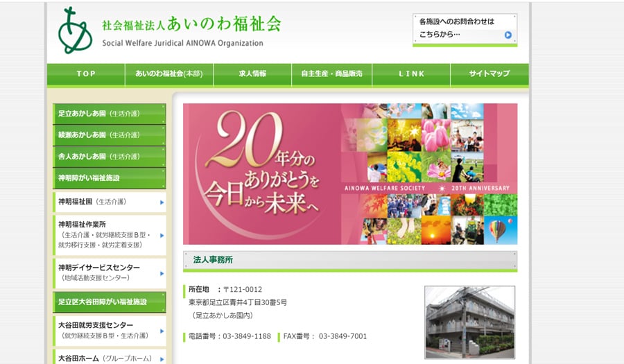This screenshot has width=624, height=364.
Task: Click the Social Welfare Juridical AINOWA Organization subtitle
Action: (x=182, y=43)
